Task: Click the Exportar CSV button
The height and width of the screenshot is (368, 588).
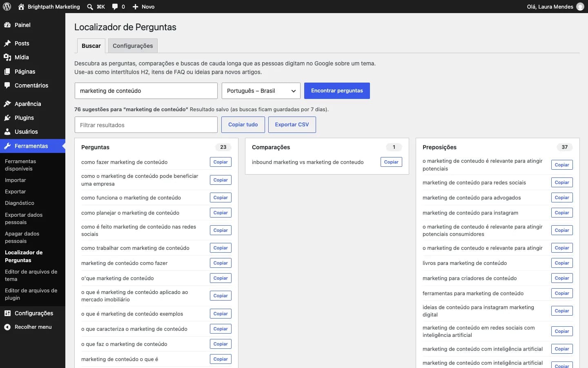Action: click(292, 125)
